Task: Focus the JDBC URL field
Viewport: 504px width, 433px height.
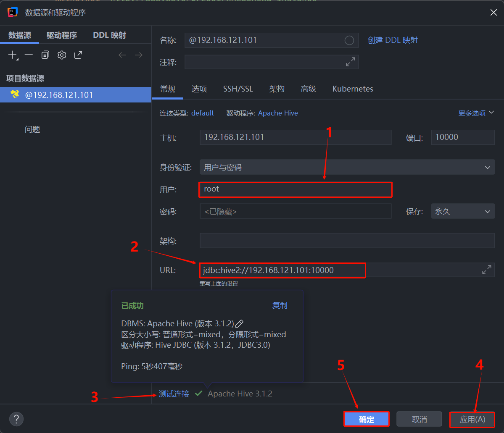Action: coord(347,270)
